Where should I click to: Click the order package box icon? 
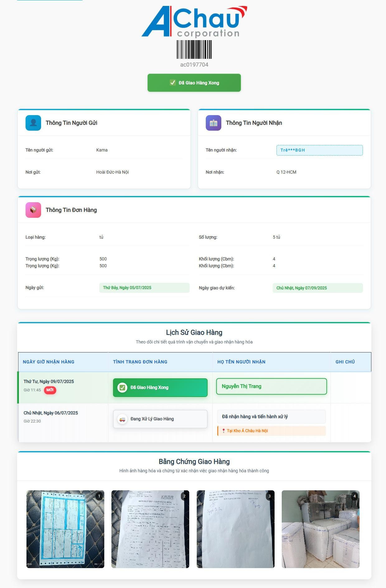click(x=33, y=210)
